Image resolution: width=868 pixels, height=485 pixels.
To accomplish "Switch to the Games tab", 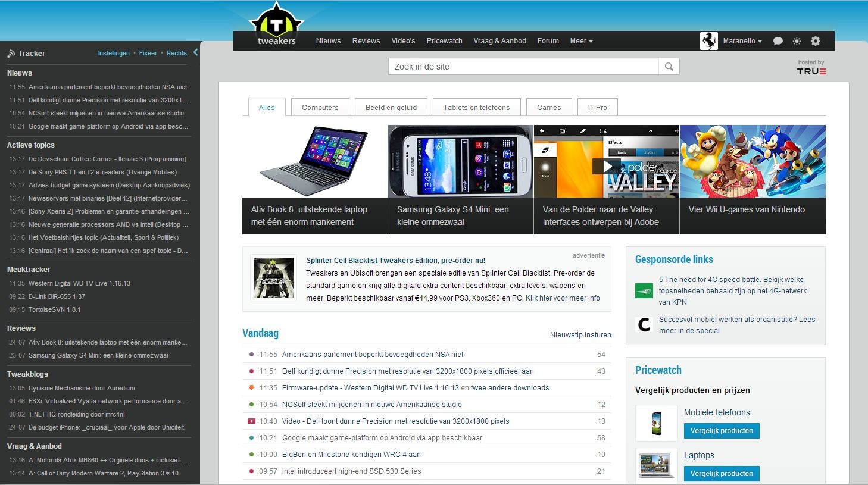I will point(549,108).
